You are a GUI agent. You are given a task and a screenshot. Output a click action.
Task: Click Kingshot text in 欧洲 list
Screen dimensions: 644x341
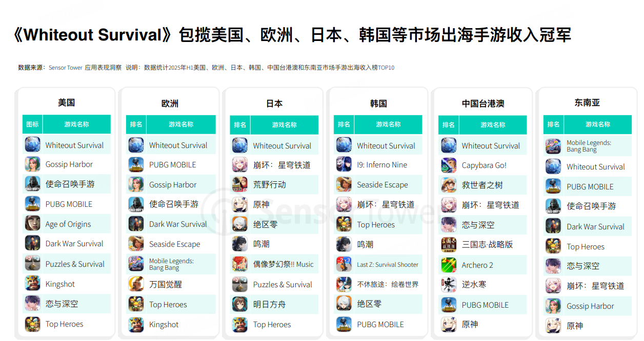click(164, 325)
